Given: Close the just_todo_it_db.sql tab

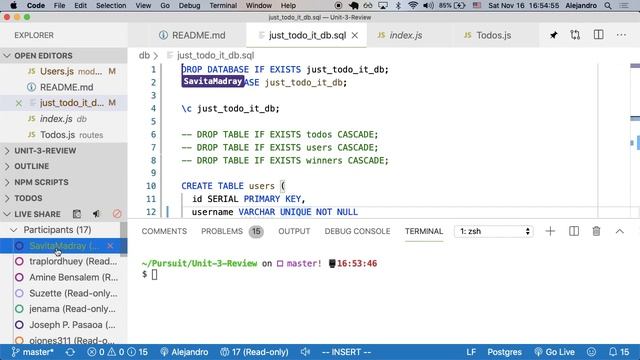Looking at the screenshot, I should tap(355, 36).
